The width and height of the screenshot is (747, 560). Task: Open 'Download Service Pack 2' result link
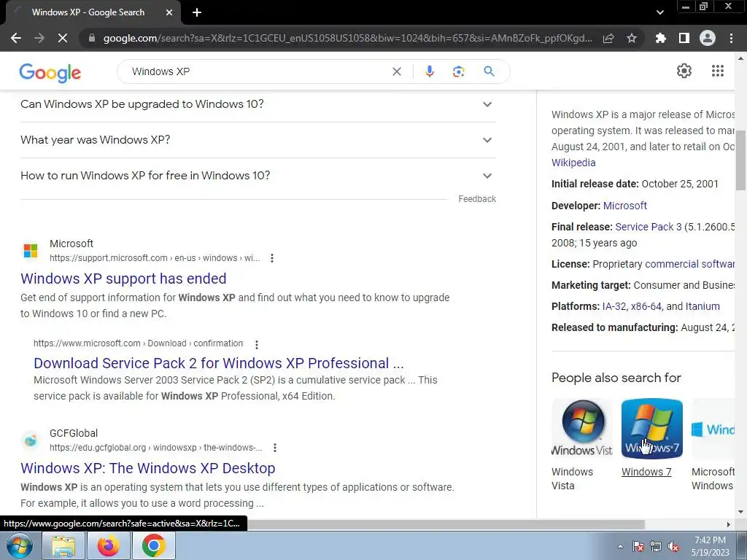pyautogui.click(x=219, y=363)
